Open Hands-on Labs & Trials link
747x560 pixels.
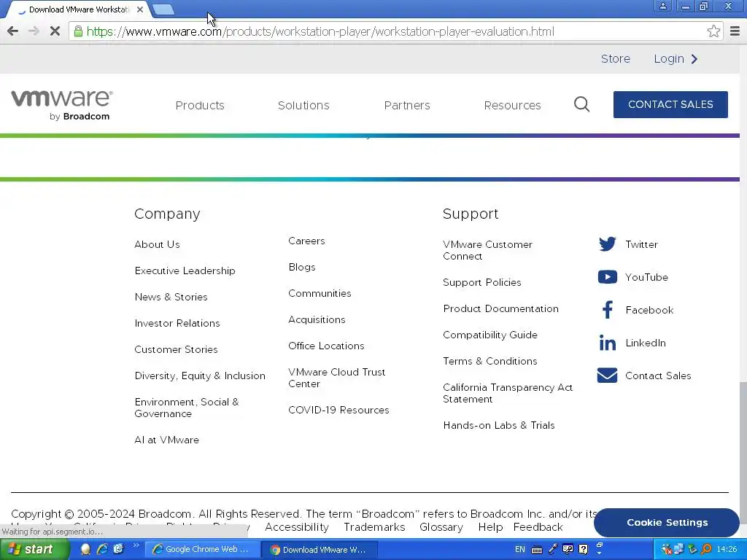point(499,425)
